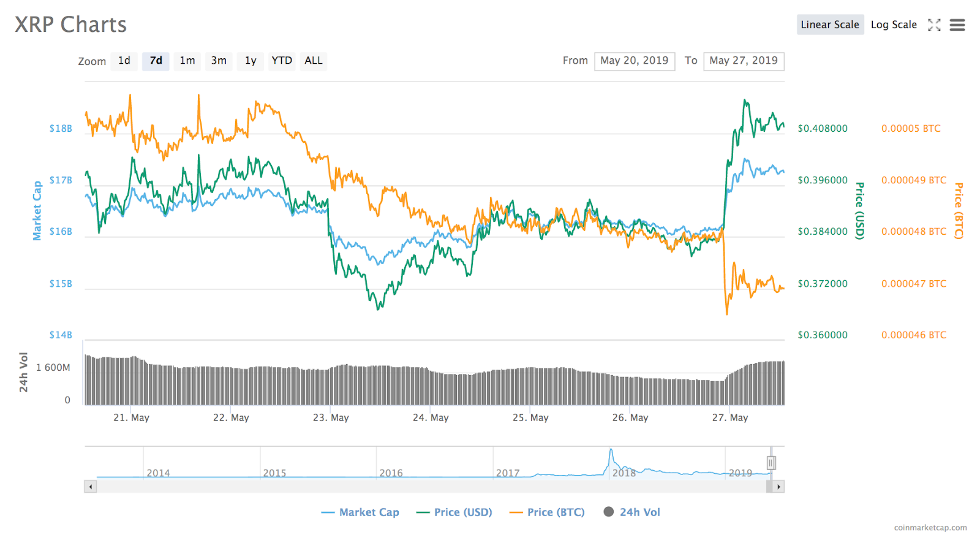Screen dimensions: 980x540
Task: Click the 21. May axis label
Action: coord(131,417)
